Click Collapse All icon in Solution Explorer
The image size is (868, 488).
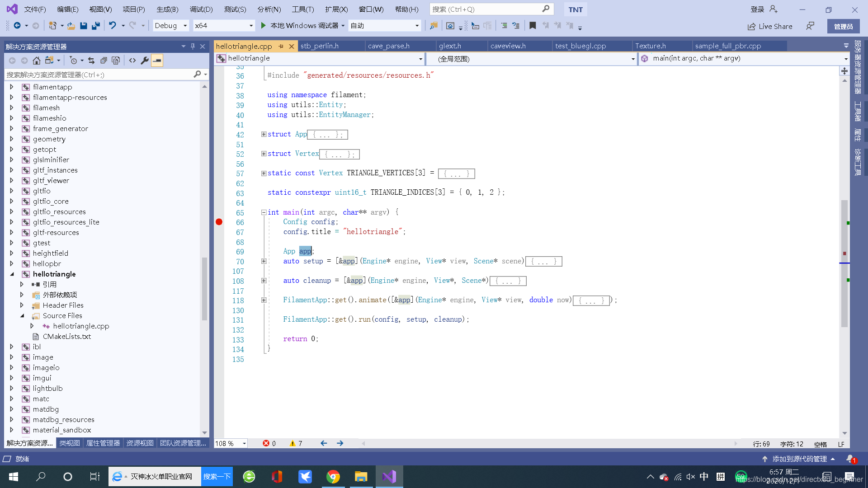[x=104, y=60]
